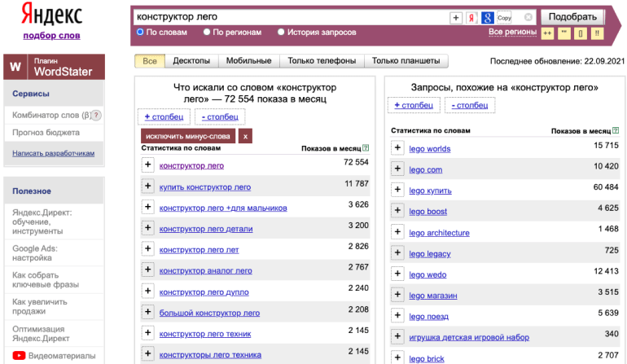This screenshot has width=627, height=364.
Task: Open the 'lego legacy' keyword link
Action: point(430,254)
